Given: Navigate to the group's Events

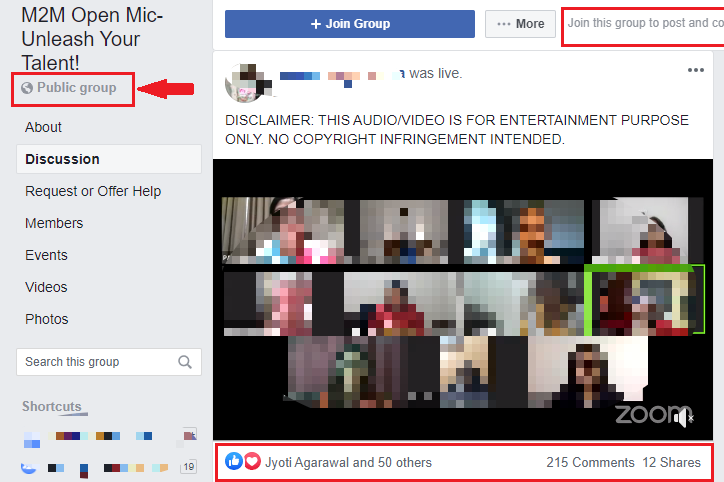Looking at the screenshot, I should (x=47, y=255).
